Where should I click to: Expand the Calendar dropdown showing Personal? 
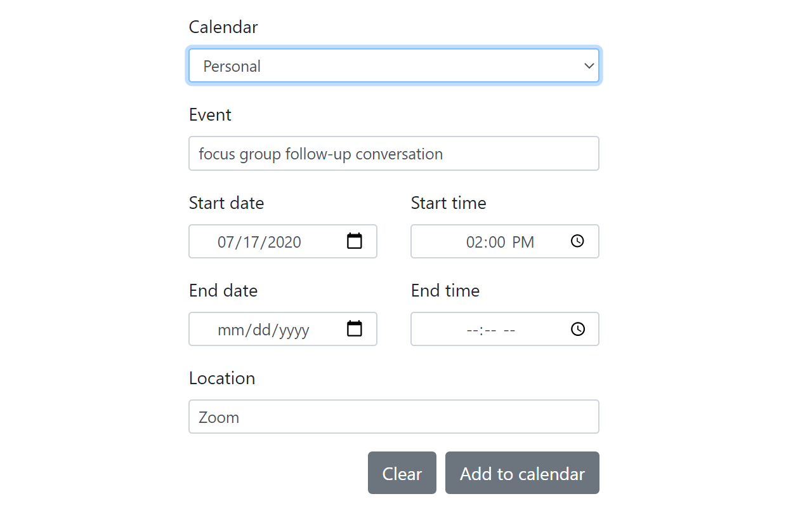(394, 66)
